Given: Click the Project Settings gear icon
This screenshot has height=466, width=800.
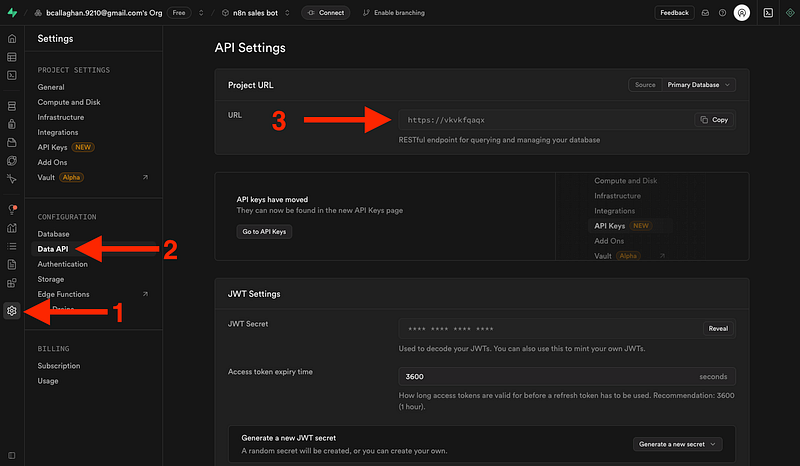Looking at the screenshot, I should (x=12, y=310).
